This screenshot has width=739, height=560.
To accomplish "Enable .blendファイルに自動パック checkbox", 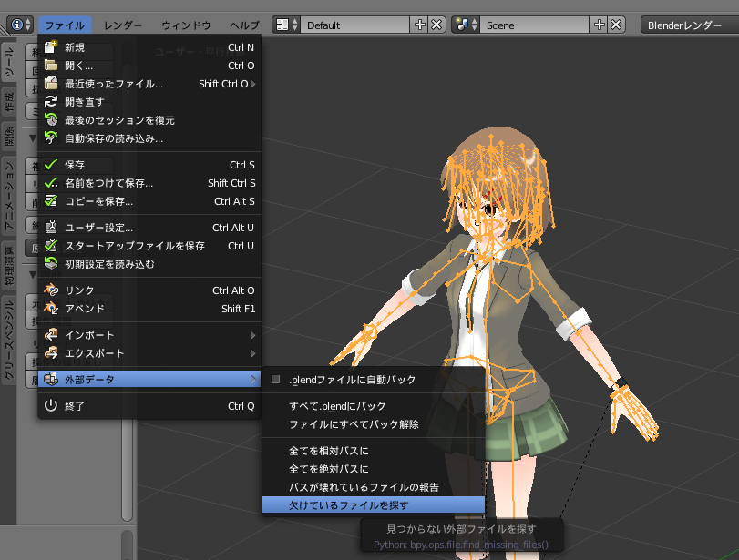I will click(x=276, y=380).
